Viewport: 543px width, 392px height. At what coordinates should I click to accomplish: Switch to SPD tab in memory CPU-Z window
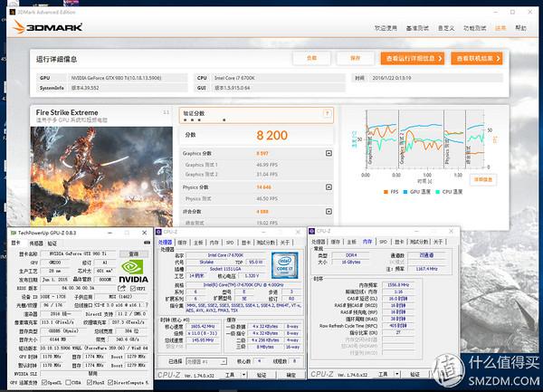(x=383, y=242)
